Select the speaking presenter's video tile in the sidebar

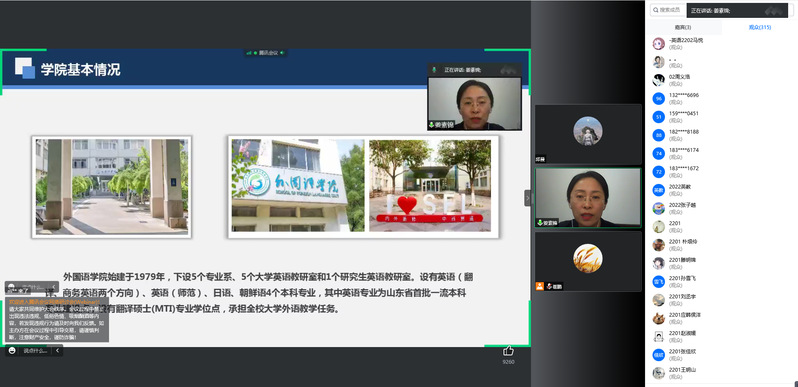(588, 198)
